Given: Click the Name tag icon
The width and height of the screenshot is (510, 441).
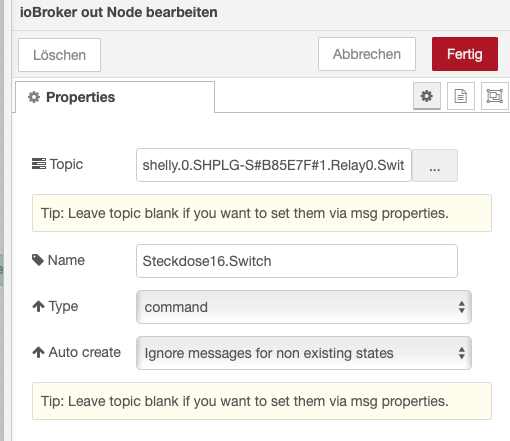Looking at the screenshot, I should point(38,260).
